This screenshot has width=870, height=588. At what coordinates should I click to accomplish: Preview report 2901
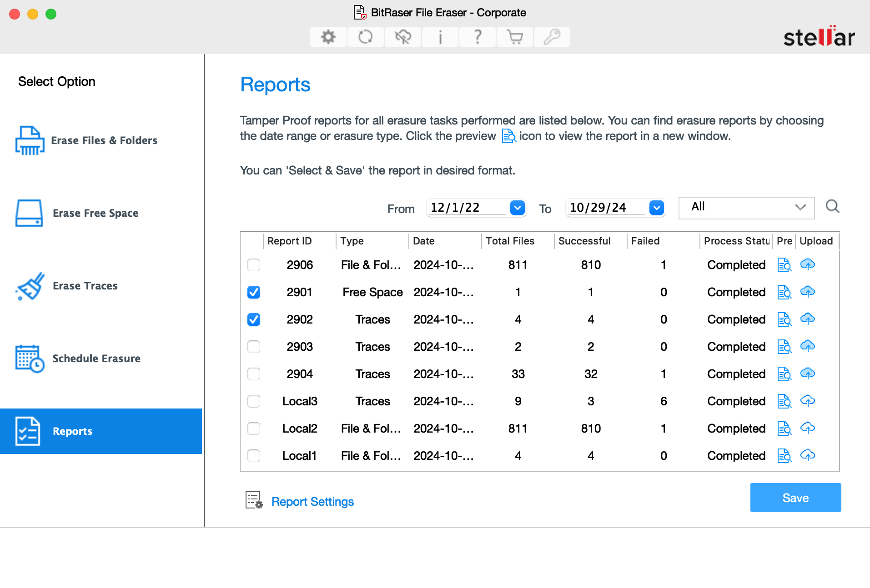[785, 292]
